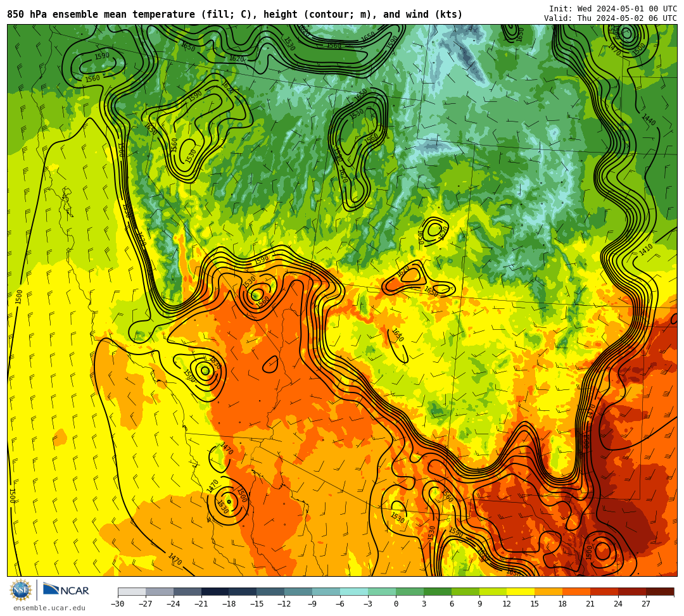
Task: Pick the yellow swatch between 12 and 15
Action: coord(521,591)
